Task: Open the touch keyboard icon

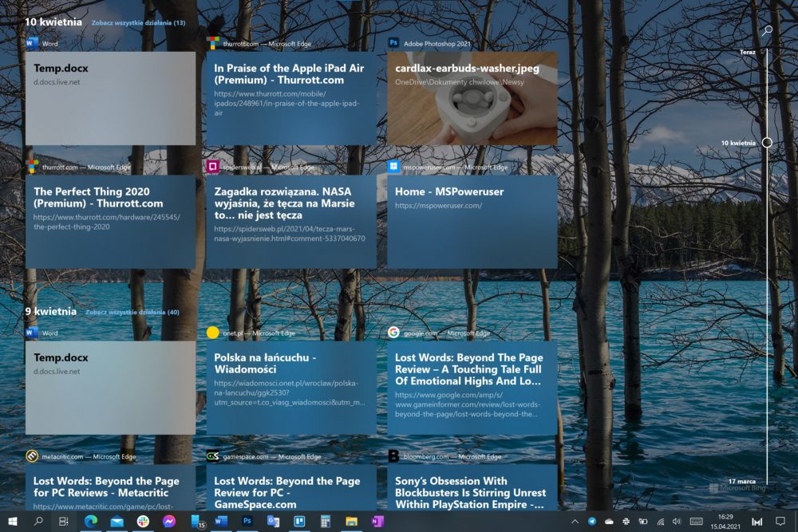Action: point(696,522)
